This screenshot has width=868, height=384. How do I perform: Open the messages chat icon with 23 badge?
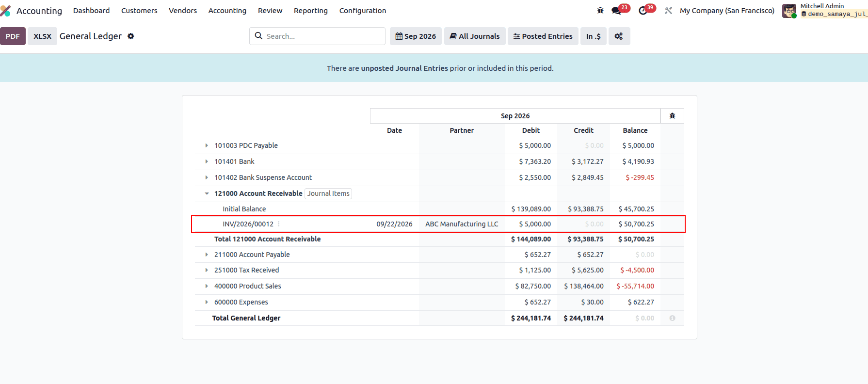[616, 11]
